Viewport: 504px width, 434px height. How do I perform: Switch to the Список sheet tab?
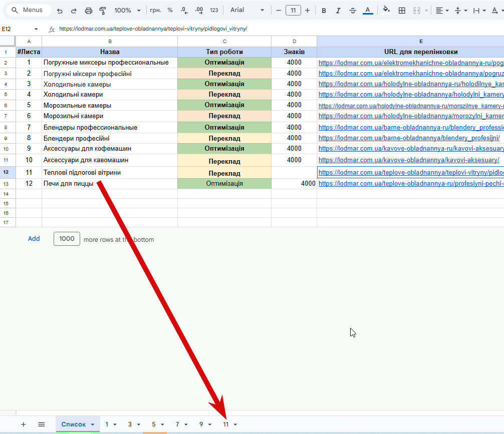pyautogui.click(x=74, y=424)
